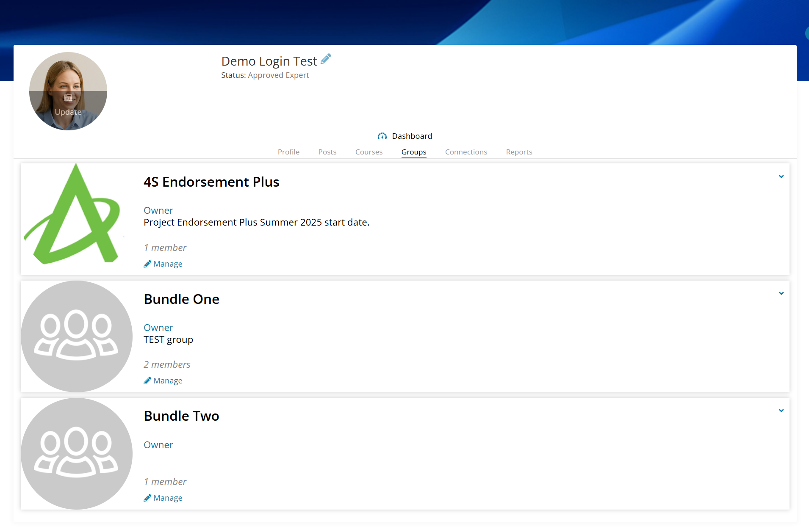The height and width of the screenshot is (532, 809).
Task: Click the Bundle Two group avatar
Action: point(77,454)
